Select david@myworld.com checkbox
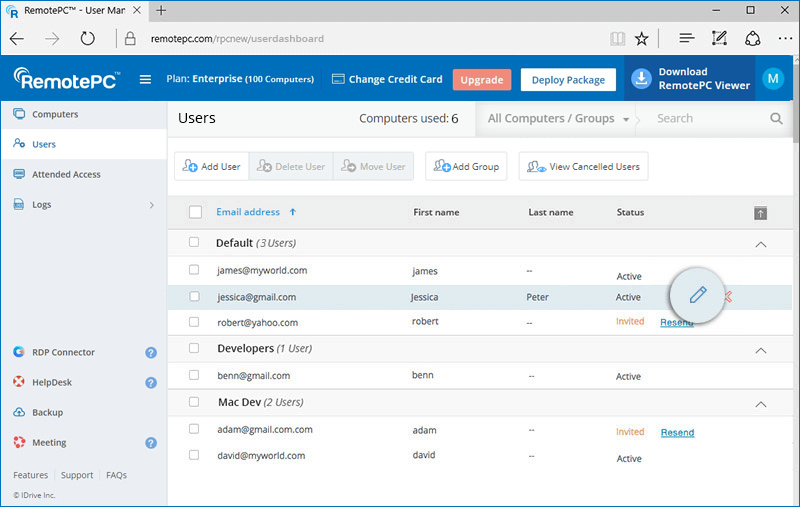This screenshot has width=800, height=507. click(194, 454)
